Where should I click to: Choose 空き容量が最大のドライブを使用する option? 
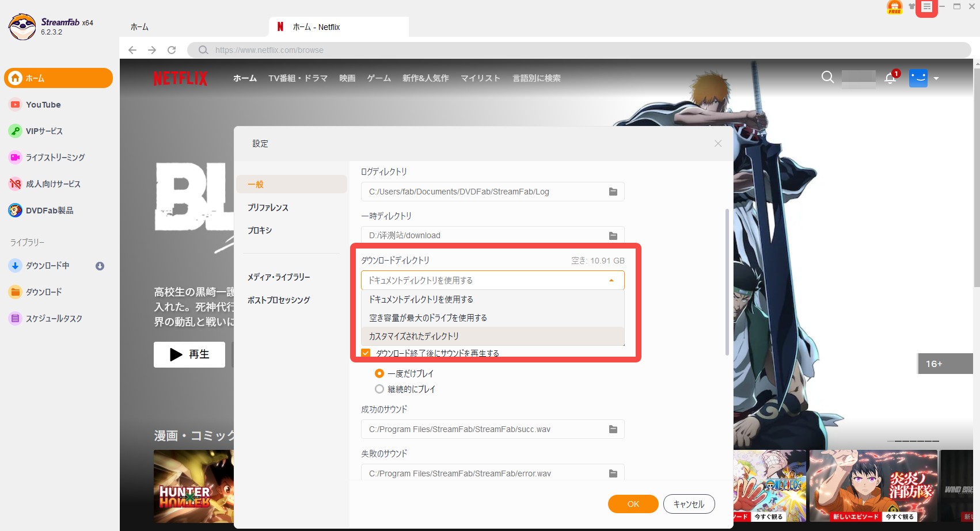coord(492,318)
